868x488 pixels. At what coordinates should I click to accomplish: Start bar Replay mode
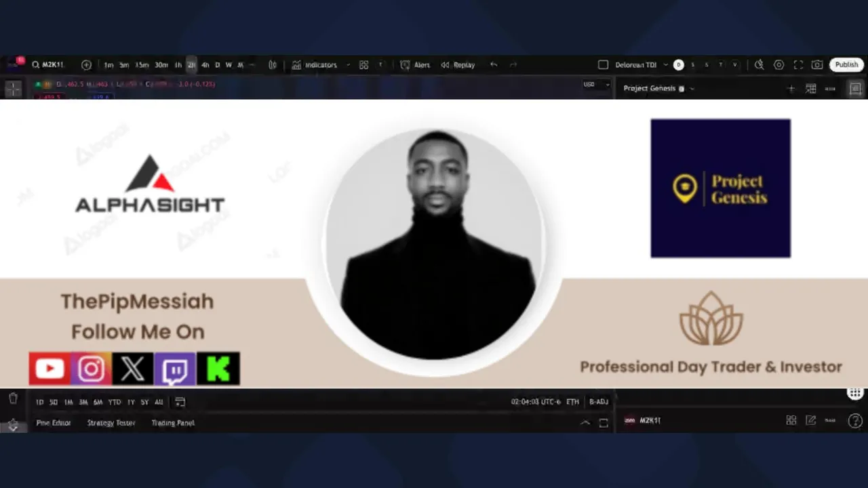pos(458,65)
